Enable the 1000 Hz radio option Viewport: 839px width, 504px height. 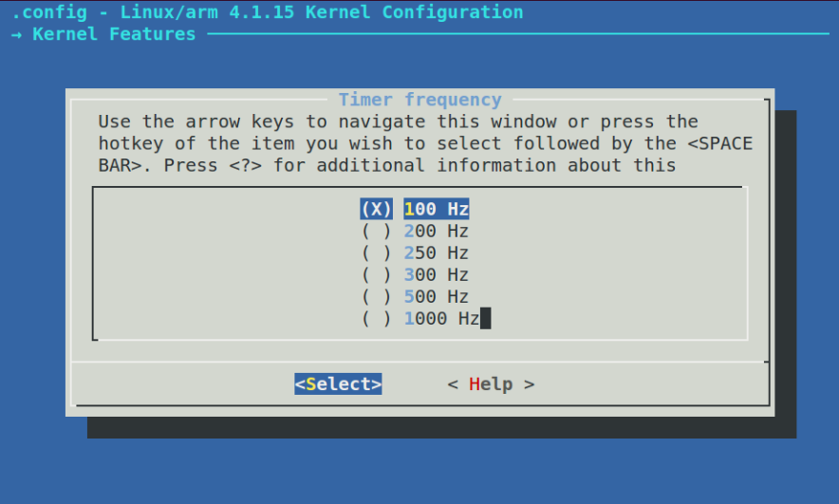pos(420,318)
